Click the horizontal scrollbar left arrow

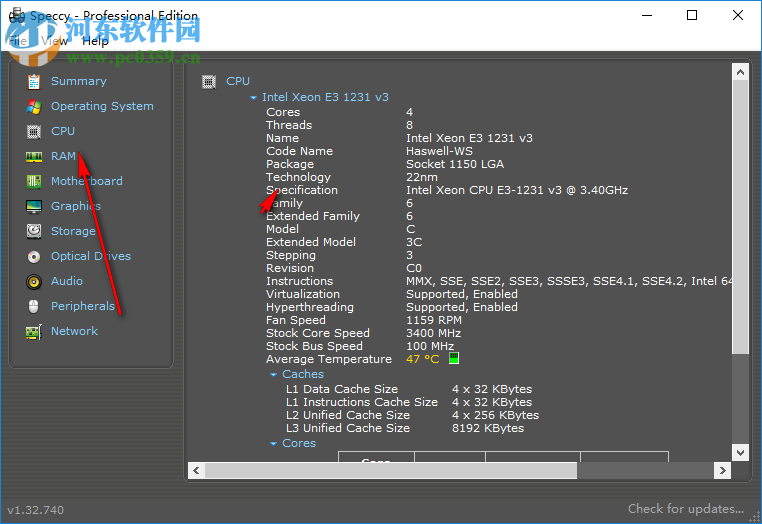point(196,470)
